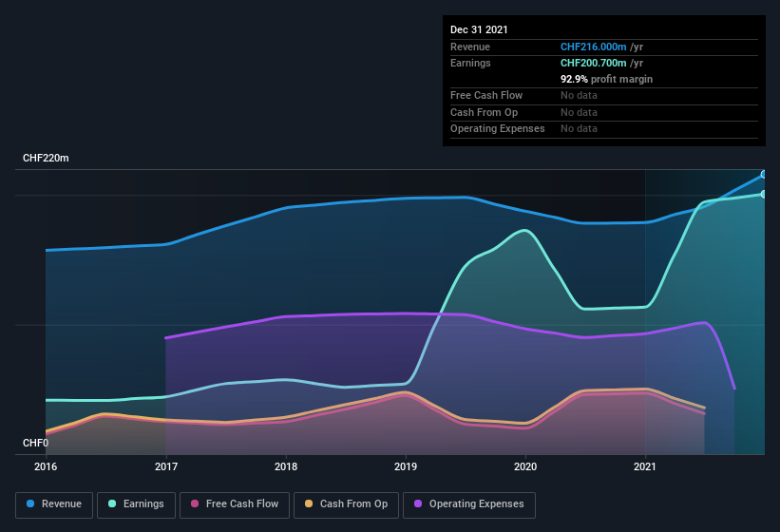Viewport: 780px width, 532px height.
Task: Click the CHF220m y-axis label
Action: 46,158
